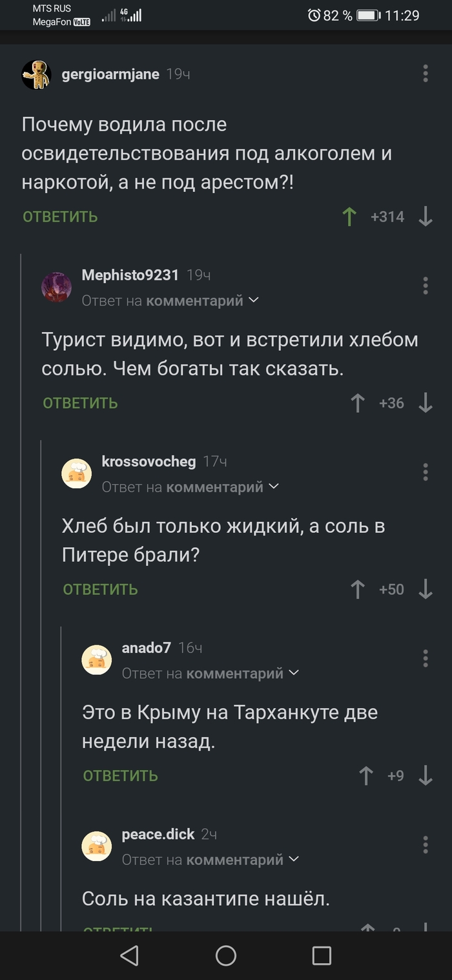452x980 pixels.
Task: Downvote the comment by Mephisto9231
Action: [426, 402]
